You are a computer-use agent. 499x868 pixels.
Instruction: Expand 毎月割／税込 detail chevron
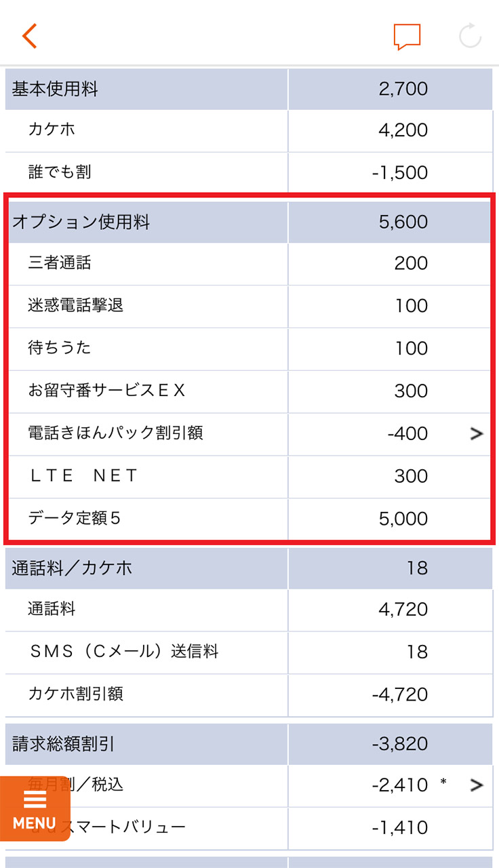[477, 785]
